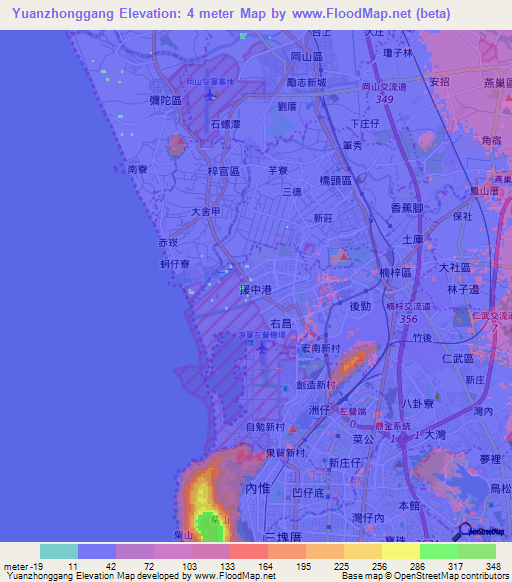The height and width of the screenshot is (582, 512).
Task: Open www.FloodMap.net link in the title
Action: (x=352, y=13)
